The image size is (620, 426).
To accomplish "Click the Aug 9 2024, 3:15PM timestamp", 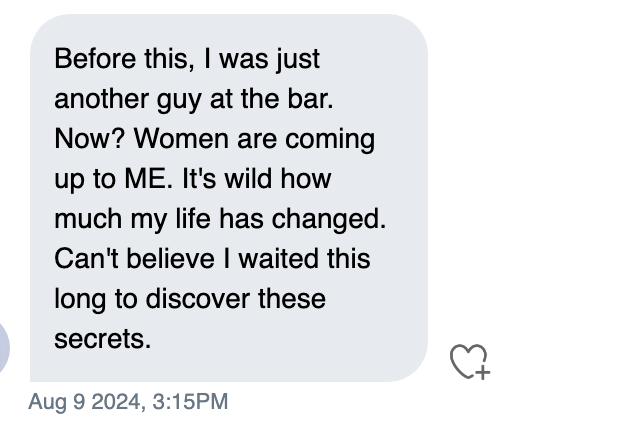I will [128, 401].
